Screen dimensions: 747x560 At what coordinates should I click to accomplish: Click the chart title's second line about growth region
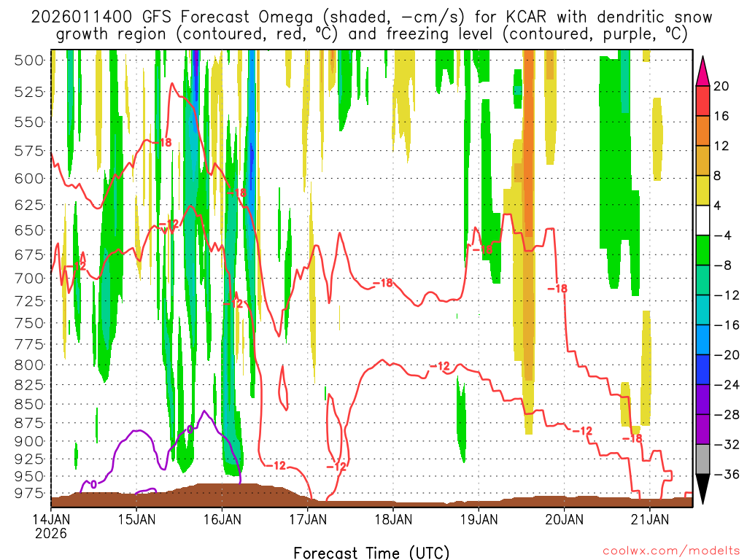[x=371, y=34]
